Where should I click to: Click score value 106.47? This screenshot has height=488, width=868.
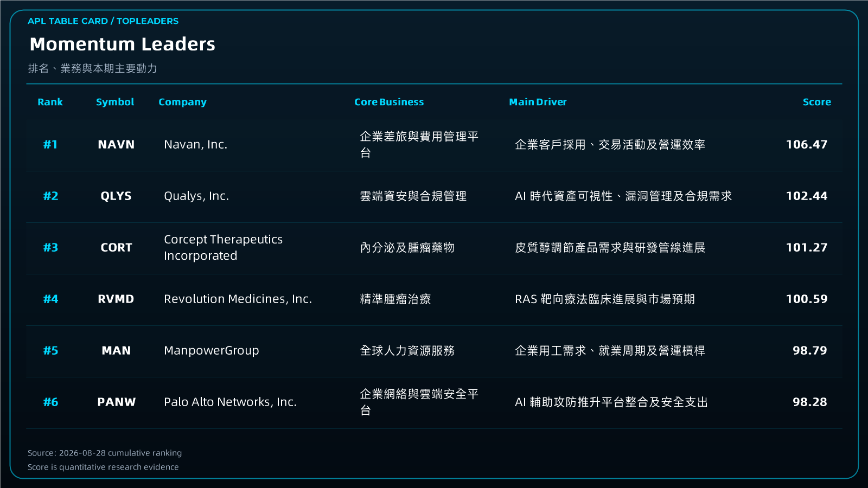click(x=807, y=145)
